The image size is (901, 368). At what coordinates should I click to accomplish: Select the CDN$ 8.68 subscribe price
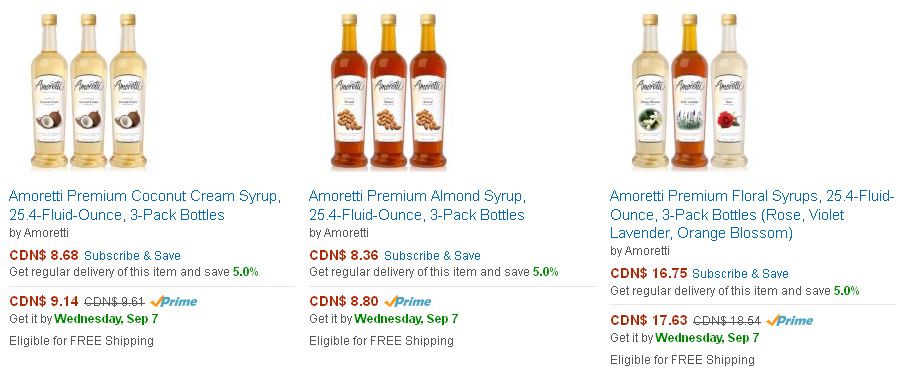[44, 255]
